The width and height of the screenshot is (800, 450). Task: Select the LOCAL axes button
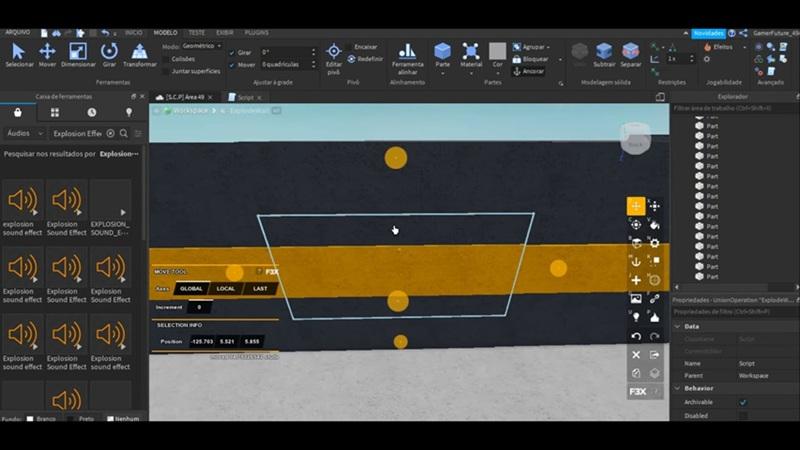pos(226,288)
